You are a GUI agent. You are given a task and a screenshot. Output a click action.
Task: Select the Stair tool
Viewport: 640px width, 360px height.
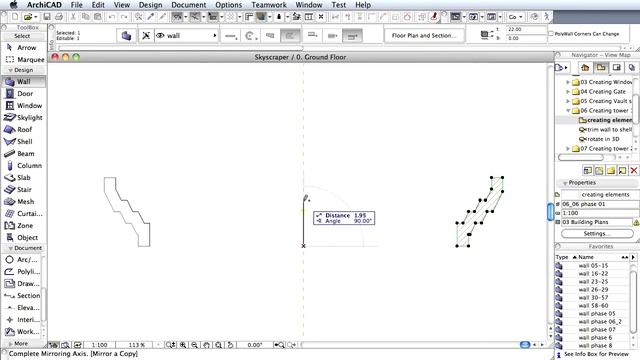[x=24, y=190]
